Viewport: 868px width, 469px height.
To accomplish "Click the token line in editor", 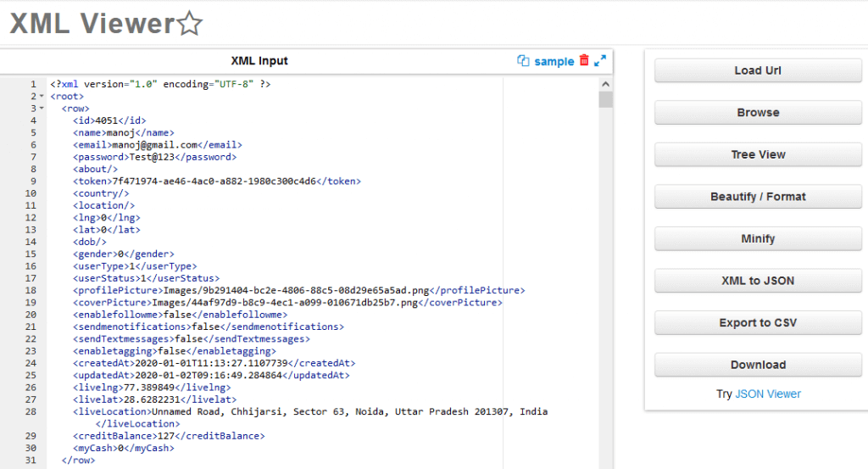I will pyautogui.click(x=217, y=181).
